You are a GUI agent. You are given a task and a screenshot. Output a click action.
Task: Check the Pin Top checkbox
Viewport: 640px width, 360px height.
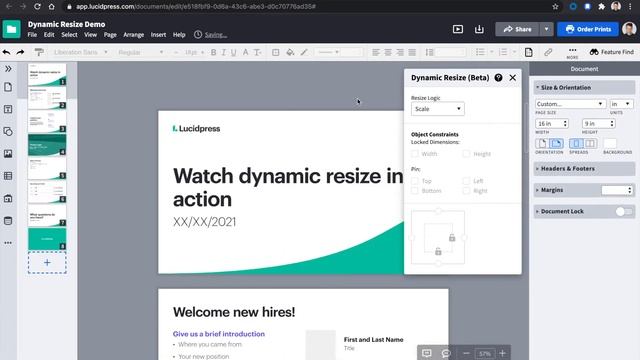(x=415, y=180)
